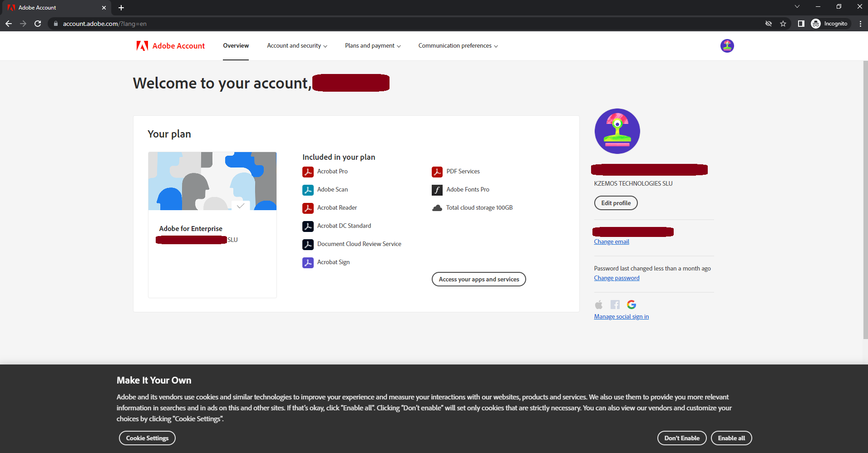This screenshot has height=453, width=868.
Task: Click the Google sign-in icon
Action: click(x=631, y=305)
